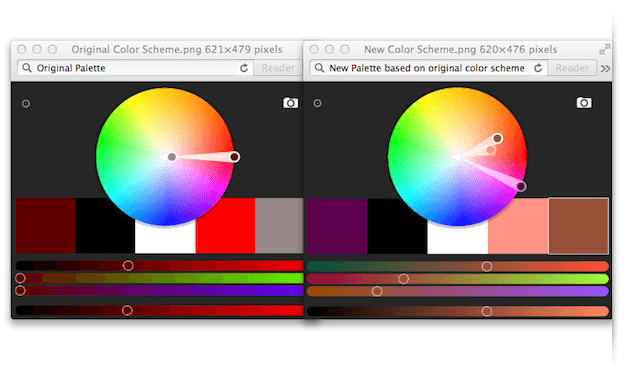Click the small target icon in Original Palette panel
Image resolution: width=625 pixels, height=370 pixels.
(x=26, y=104)
